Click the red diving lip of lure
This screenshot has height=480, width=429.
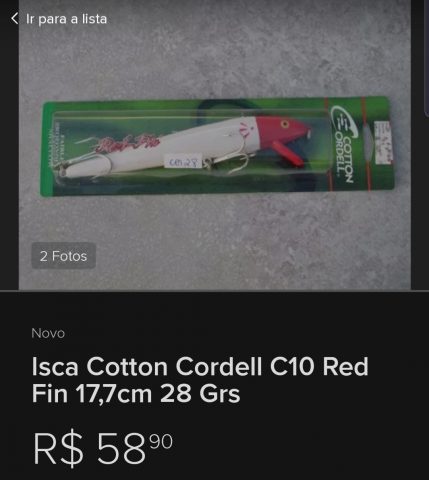tap(288, 154)
